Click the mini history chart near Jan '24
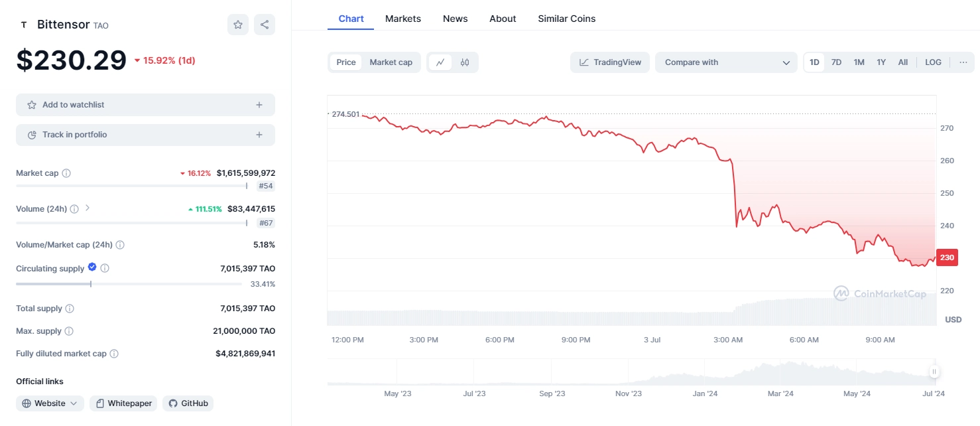The width and height of the screenshot is (980, 426). (x=705, y=372)
